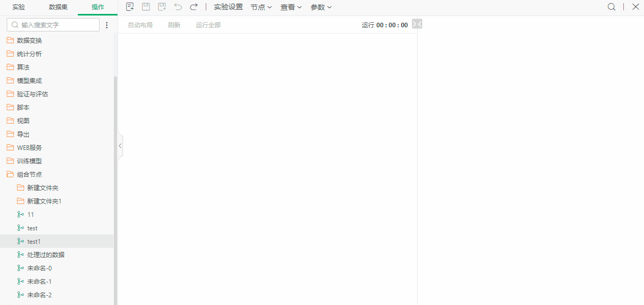Click the 运行 00:00:00 timer text
The width and height of the screenshot is (644, 305).
[385, 25]
